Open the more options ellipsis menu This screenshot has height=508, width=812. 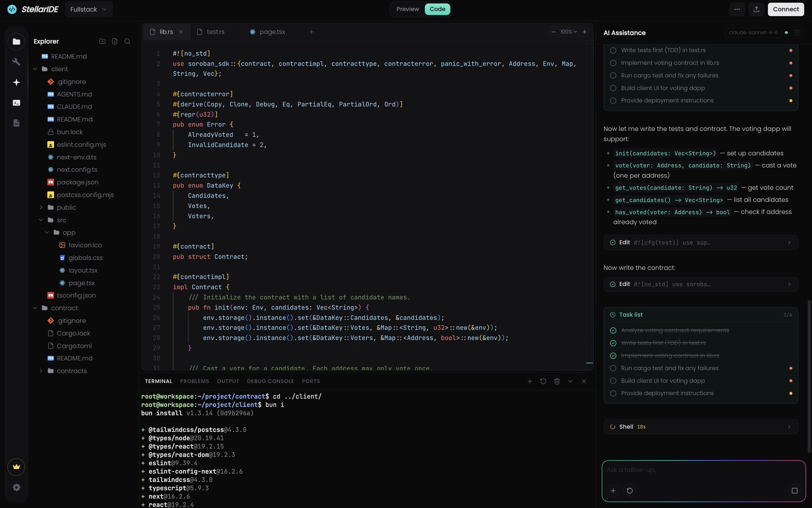pyautogui.click(x=737, y=9)
